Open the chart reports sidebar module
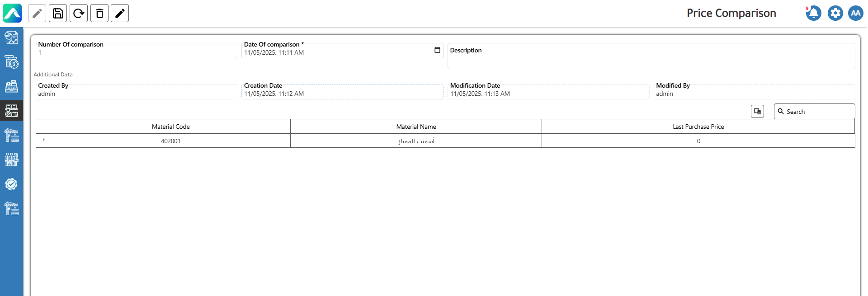Viewport: 868px width, 296px height. click(x=11, y=38)
